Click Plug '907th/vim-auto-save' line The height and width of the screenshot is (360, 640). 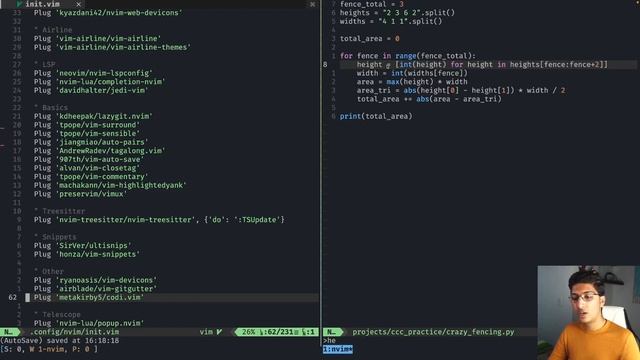(89, 159)
